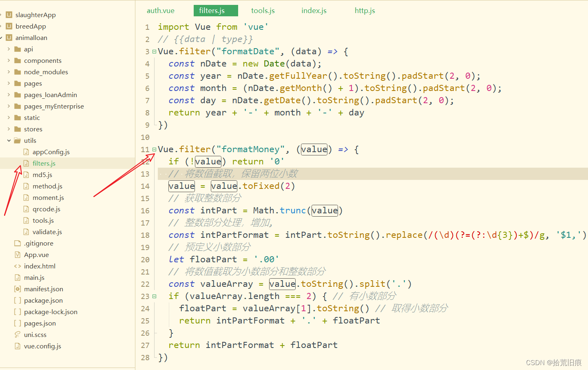Image resolution: width=588 pixels, height=370 pixels.
Task: Switch to the auth.vue tab
Action: [x=161, y=11]
